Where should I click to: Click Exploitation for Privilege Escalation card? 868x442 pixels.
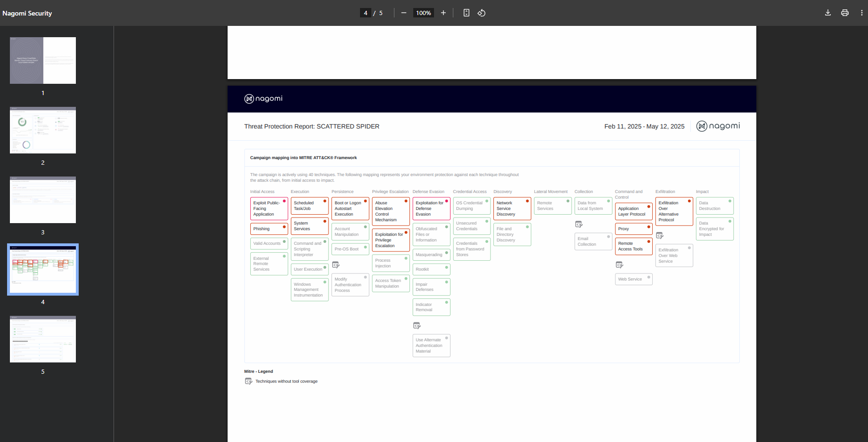click(391, 240)
